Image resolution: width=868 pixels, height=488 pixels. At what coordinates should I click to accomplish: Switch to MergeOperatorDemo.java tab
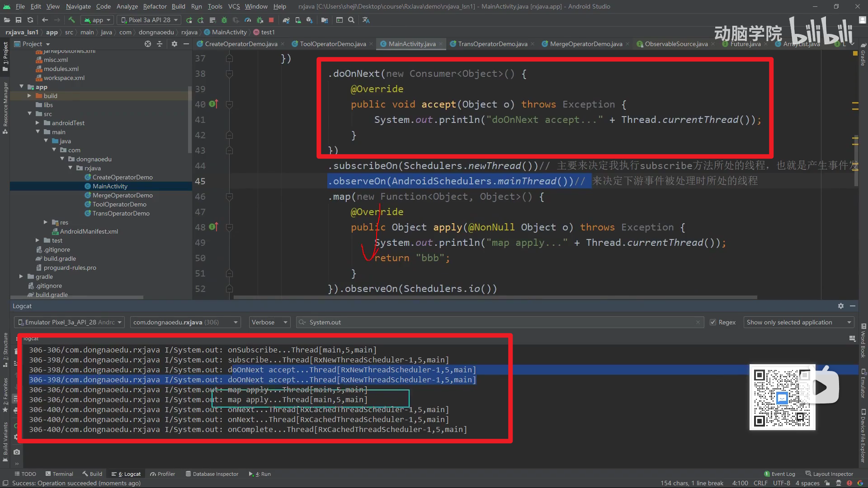[x=586, y=44]
